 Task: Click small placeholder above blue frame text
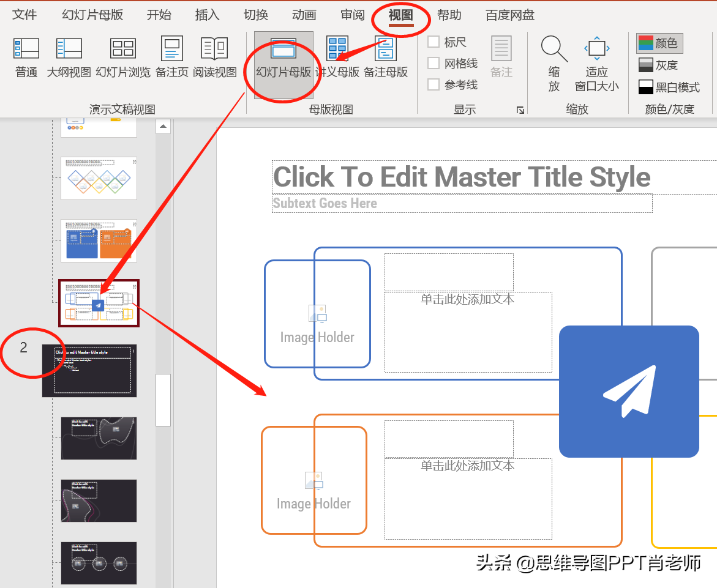[449, 272]
